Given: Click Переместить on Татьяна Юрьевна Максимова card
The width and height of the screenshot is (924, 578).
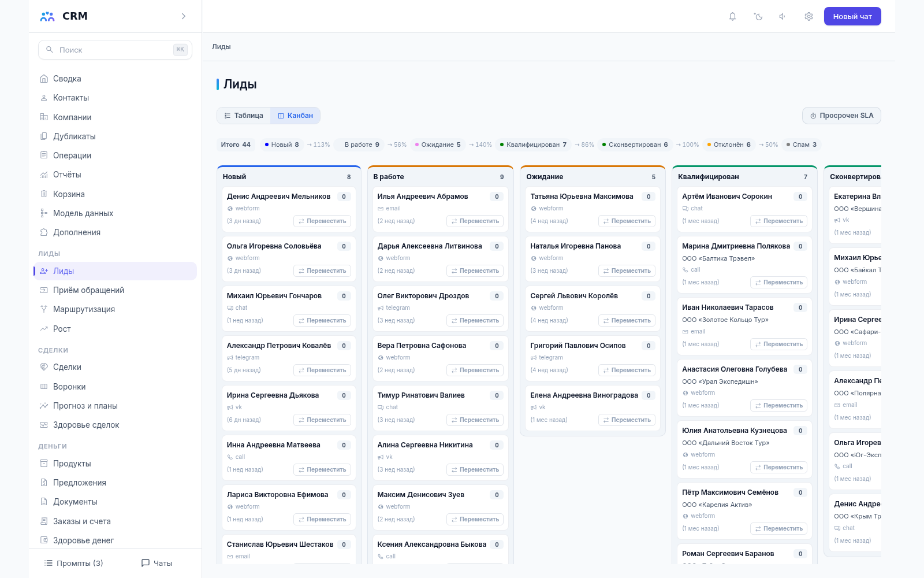Looking at the screenshot, I should [627, 221].
